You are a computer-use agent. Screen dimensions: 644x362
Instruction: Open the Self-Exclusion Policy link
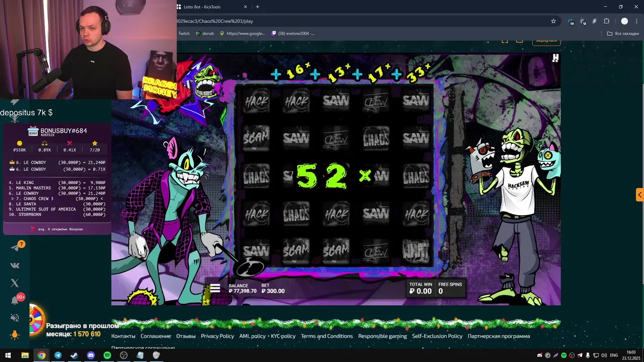[x=437, y=336]
